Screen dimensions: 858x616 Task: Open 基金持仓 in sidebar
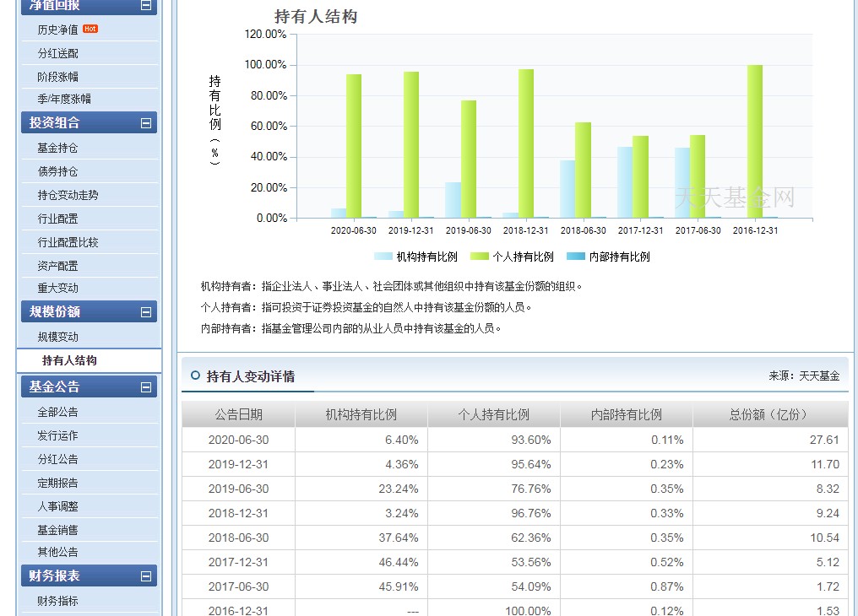(58, 149)
